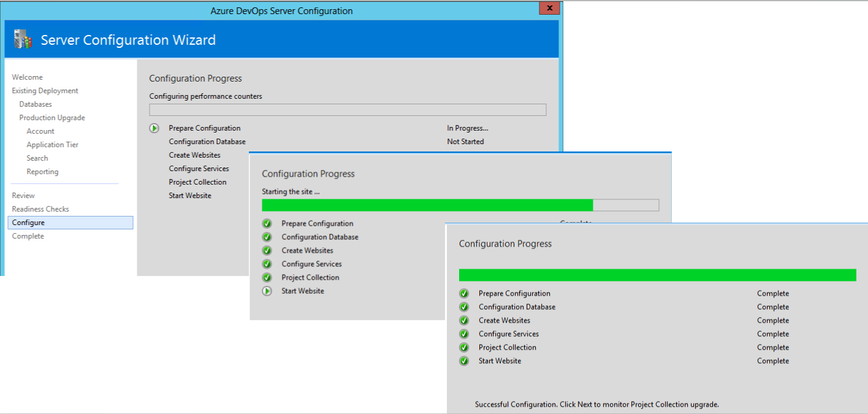This screenshot has width=868, height=414.
Task: Select the Reporting step
Action: [42, 171]
